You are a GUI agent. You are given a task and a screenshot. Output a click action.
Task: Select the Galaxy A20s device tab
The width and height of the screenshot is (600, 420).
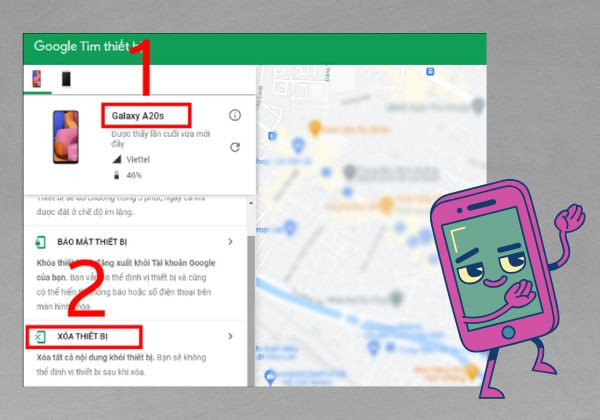click(37, 79)
